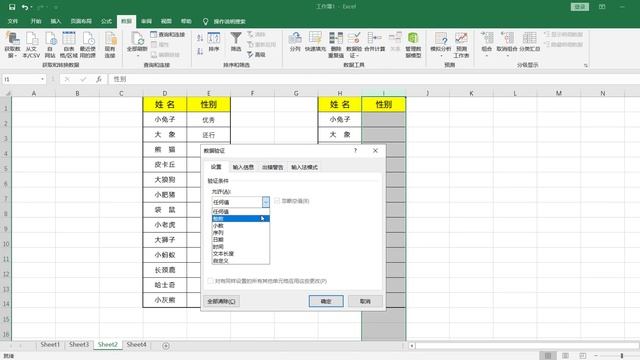Add a new sheet with plus icon
Viewport: 640px width, 360px height.
pyautogui.click(x=166, y=346)
